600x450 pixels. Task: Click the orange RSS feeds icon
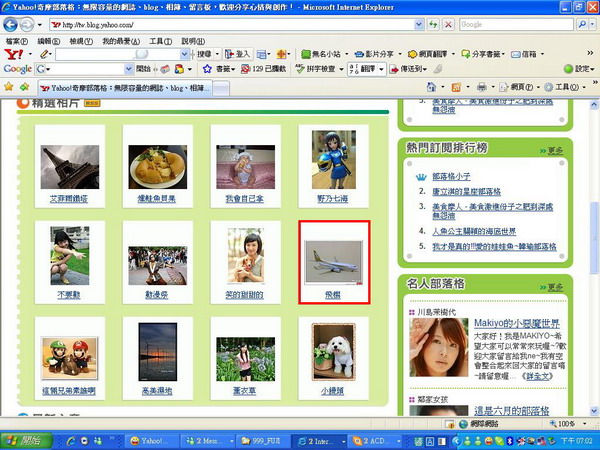456,87
